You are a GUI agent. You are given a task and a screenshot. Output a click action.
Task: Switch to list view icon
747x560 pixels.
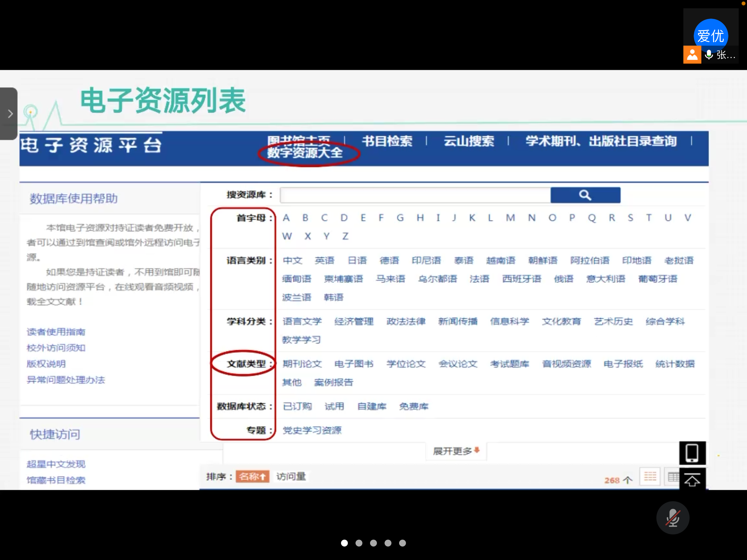[650, 477]
